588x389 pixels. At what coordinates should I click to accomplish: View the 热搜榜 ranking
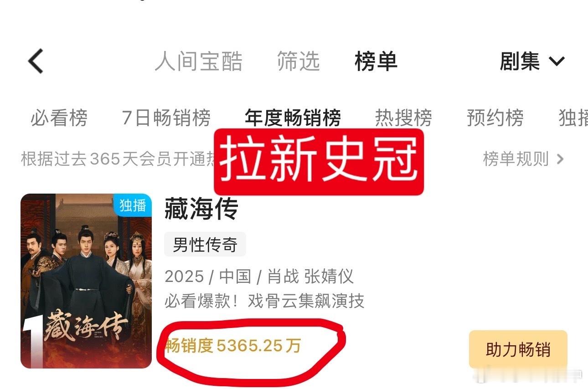[x=403, y=118]
